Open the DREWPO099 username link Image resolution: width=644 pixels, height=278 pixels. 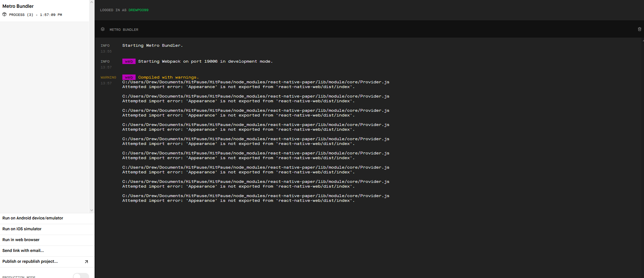(x=138, y=10)
